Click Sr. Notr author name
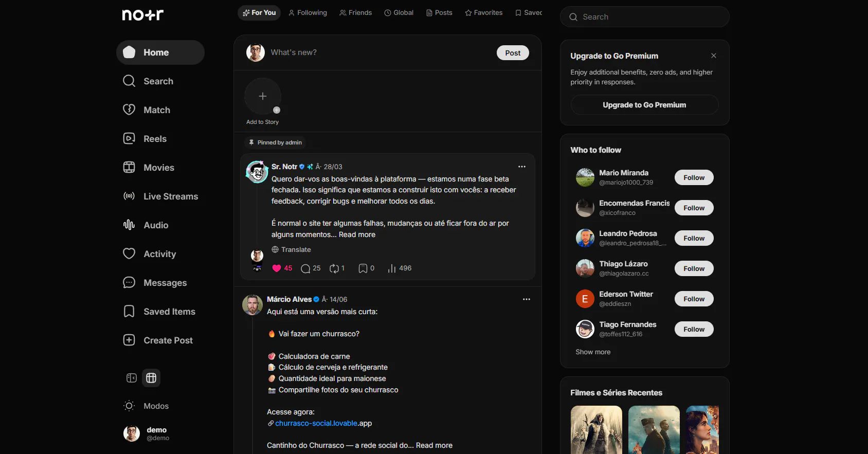Screen dimensions: 868x454 (x=284, y=167)
